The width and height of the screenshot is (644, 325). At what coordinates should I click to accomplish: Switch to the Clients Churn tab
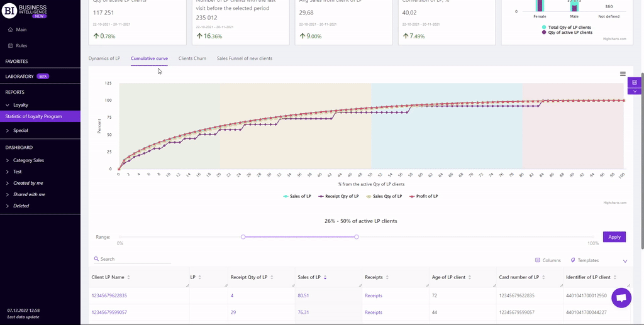click(x=192, y=58)
